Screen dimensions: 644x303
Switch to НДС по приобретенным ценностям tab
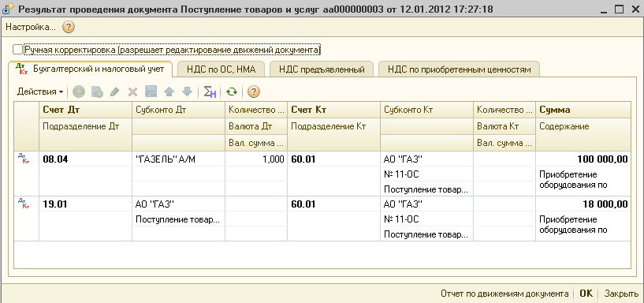point(460,69)
